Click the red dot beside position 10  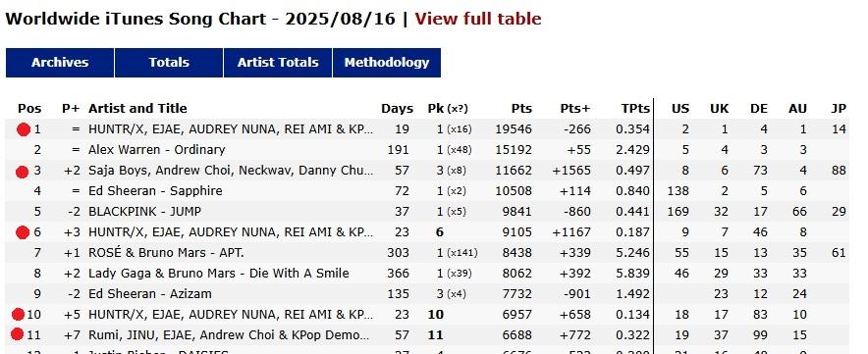pos(19,316)
